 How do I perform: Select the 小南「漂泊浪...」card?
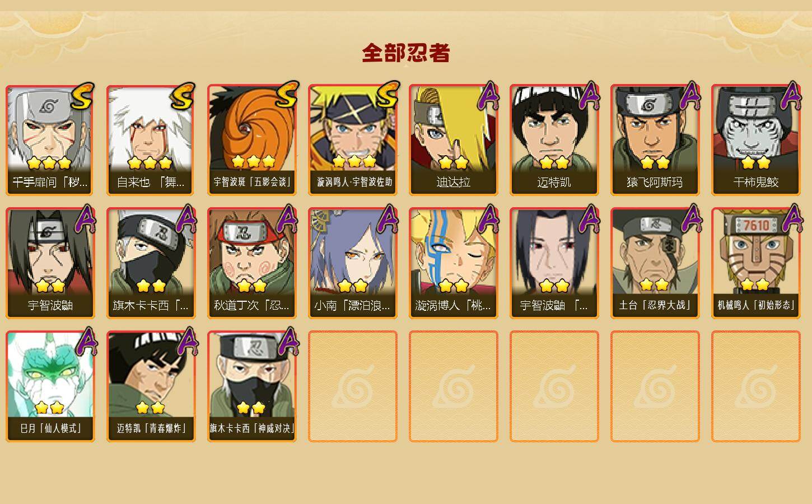pyautogui.click(x=353, y=263)
